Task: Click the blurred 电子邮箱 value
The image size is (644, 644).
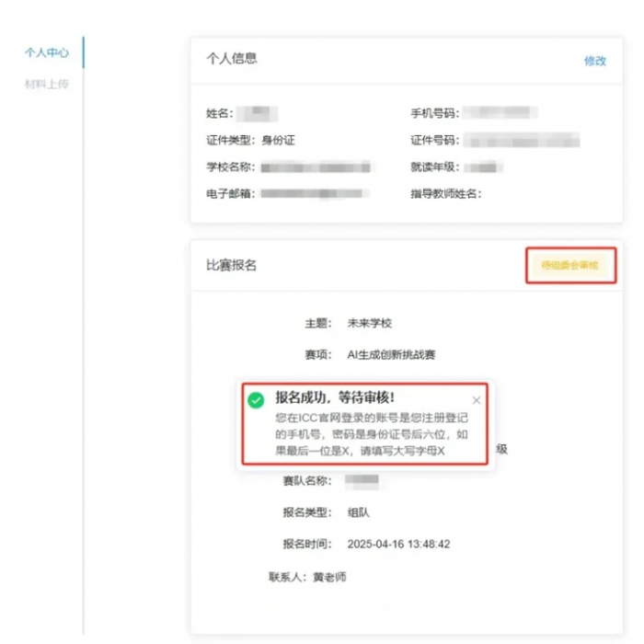Action: (x=315, y=193)
